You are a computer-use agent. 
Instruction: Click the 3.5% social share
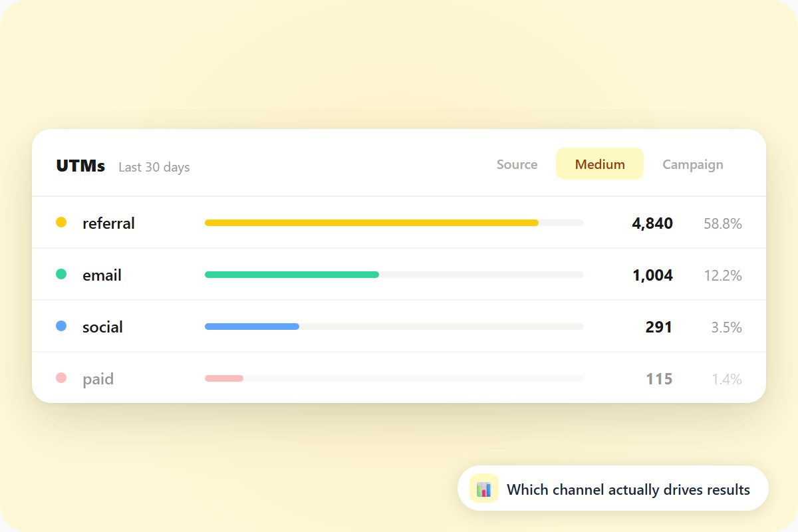727,328
